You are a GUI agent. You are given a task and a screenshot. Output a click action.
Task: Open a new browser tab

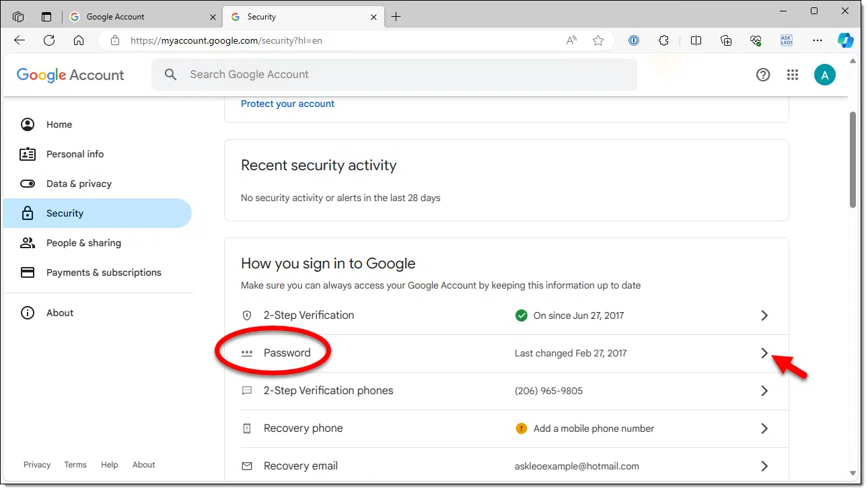pyautogui.click(x=396, y=17)
